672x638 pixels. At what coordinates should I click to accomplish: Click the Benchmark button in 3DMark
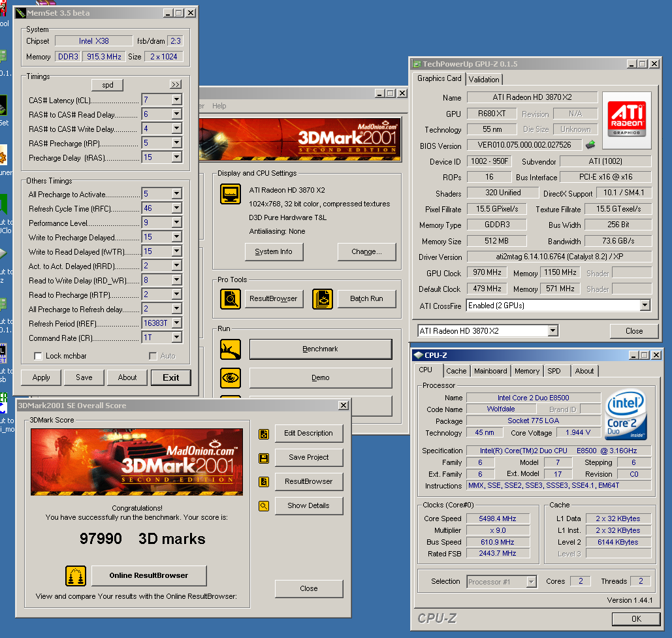click(x=321, y=349)
